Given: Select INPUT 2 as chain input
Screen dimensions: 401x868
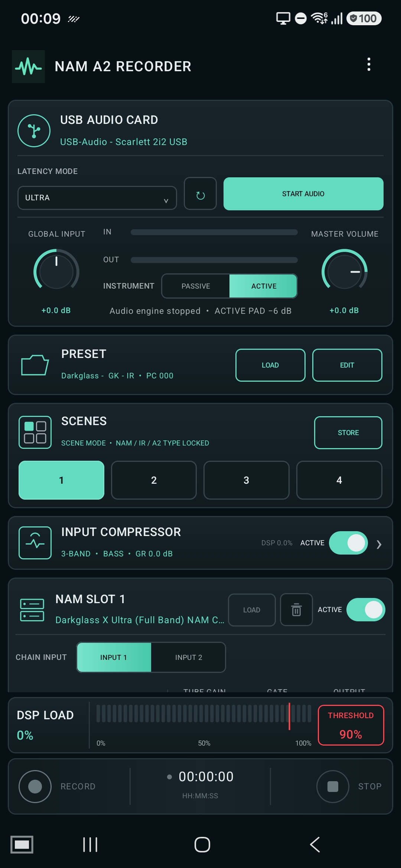Looking at the screenshot, I should tap(188, 657).
